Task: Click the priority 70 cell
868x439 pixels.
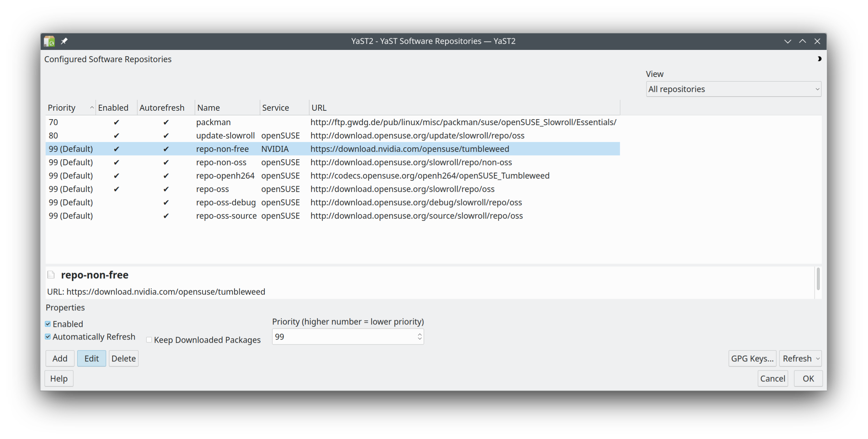Action: pyautogui.click(x=53, y=122)
